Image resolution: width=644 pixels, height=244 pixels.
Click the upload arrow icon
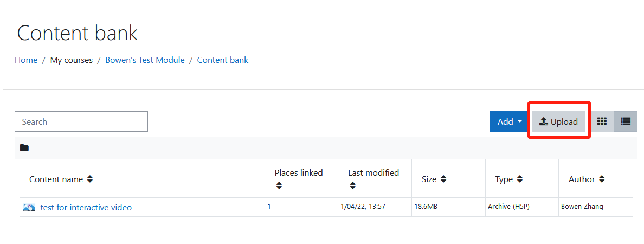[x=544, y=121]
